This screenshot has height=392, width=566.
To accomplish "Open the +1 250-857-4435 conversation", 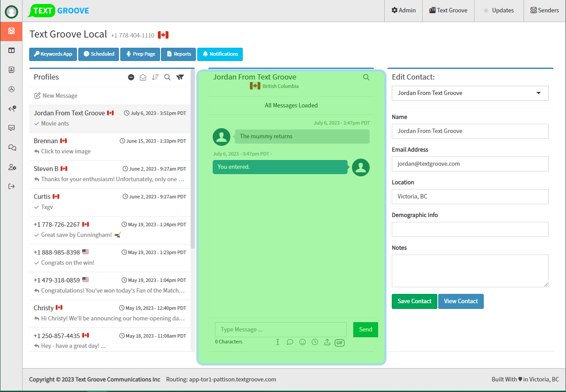I will click(x=110, y=339).
